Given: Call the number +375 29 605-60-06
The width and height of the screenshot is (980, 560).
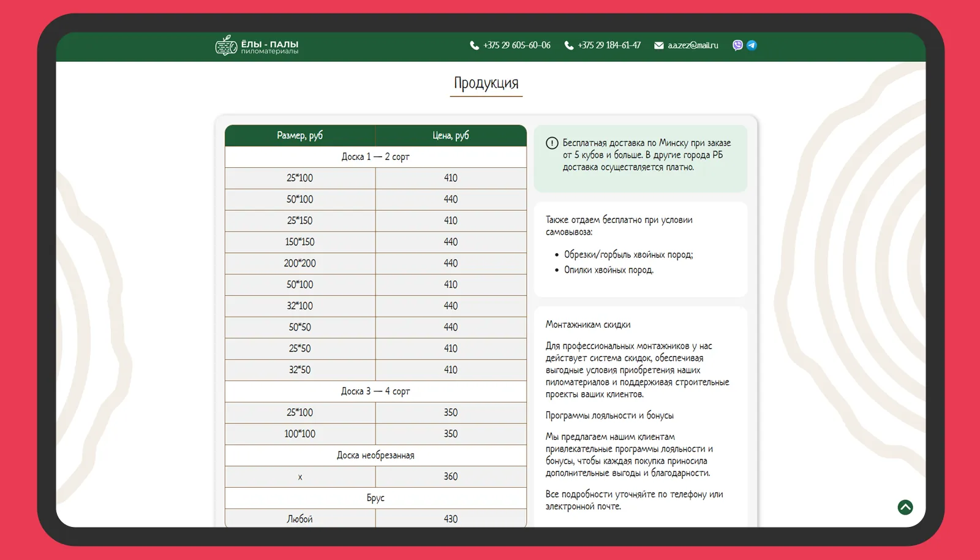Looking at the screenshot, I should (x=517, y=45).
